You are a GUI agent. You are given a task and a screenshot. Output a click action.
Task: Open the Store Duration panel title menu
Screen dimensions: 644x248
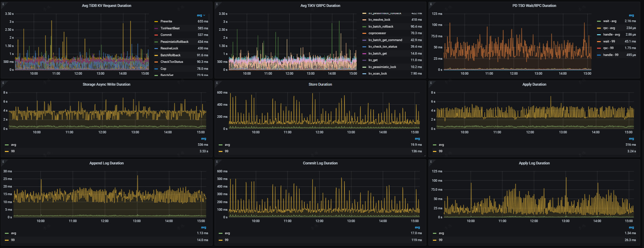point(320,84)
